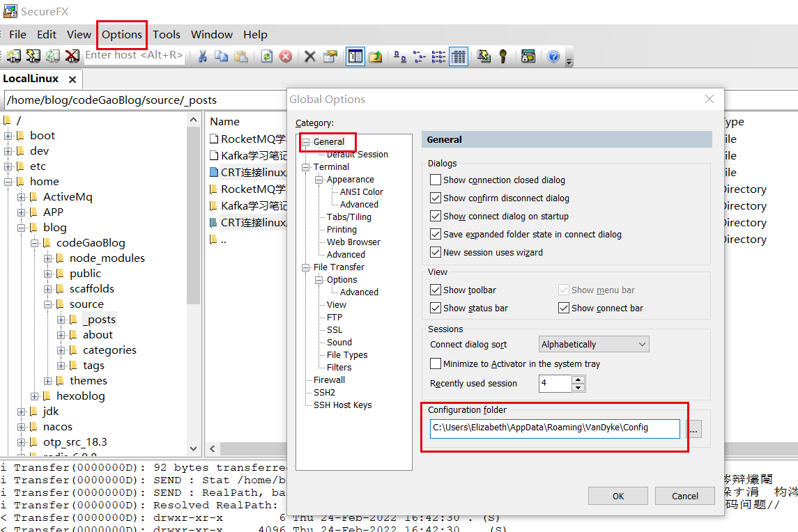Click the Details view icon in toolbar
798x532 pixels.
tap(458, 56)
